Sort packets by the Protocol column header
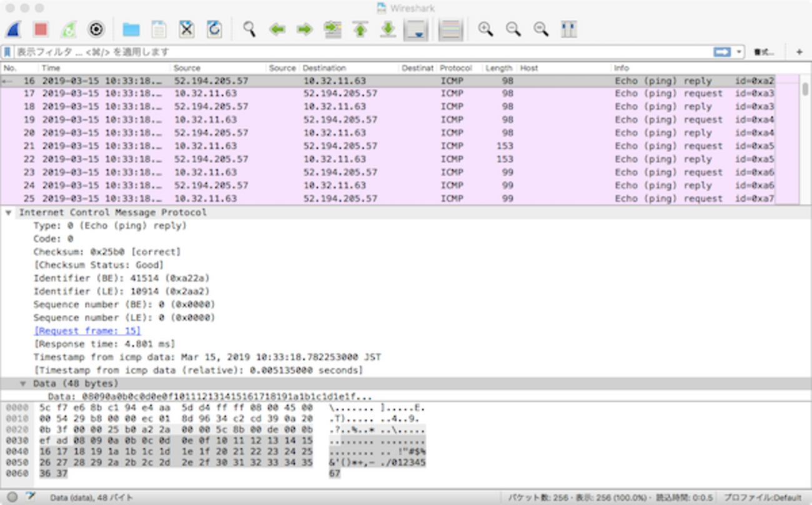Viewport: 812px width, 505px height. [455, 68]
